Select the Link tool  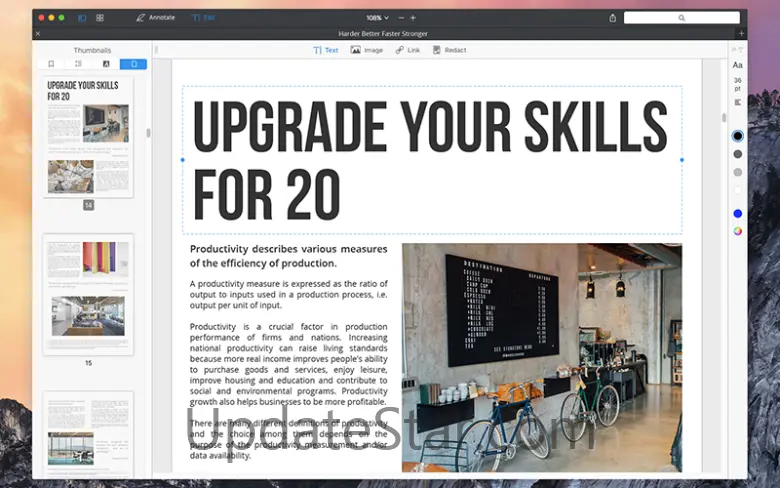(407, 50)
